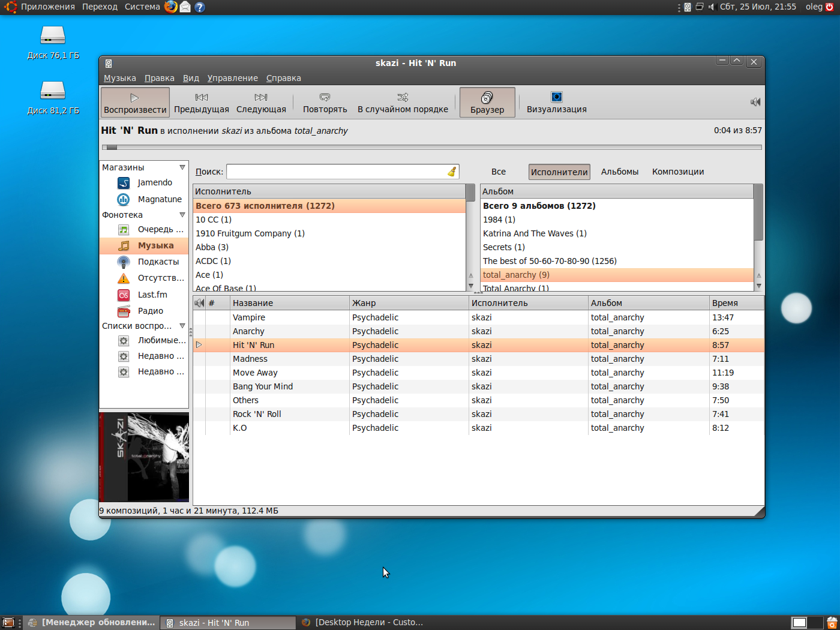
Task: Sort tracks by Название column
Action: [290, 303]
